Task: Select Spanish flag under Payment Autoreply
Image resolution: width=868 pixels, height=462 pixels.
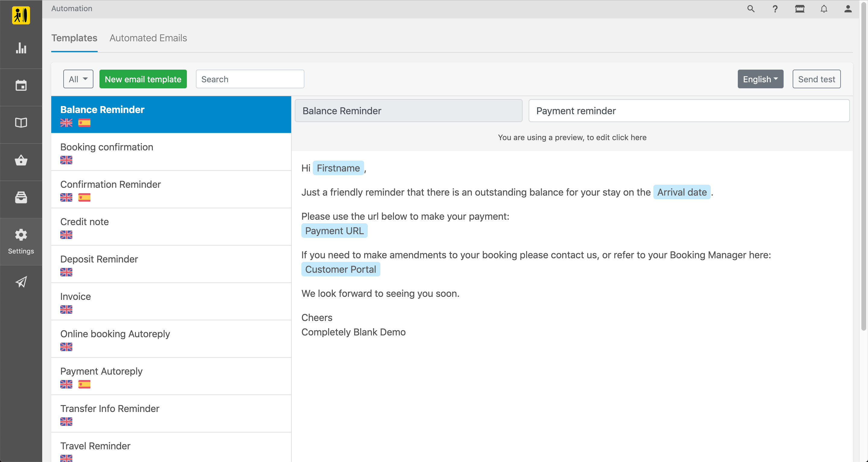Action: pos(84,384)
